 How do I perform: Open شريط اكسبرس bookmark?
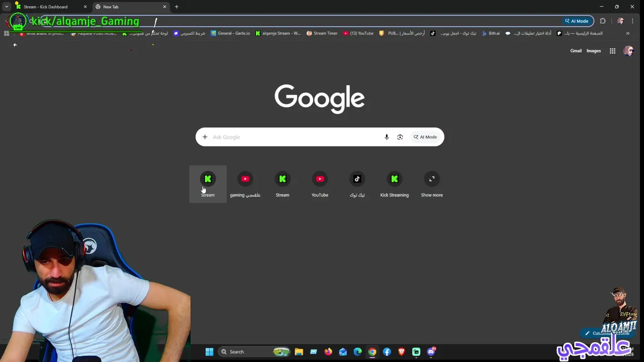point(189,33)
